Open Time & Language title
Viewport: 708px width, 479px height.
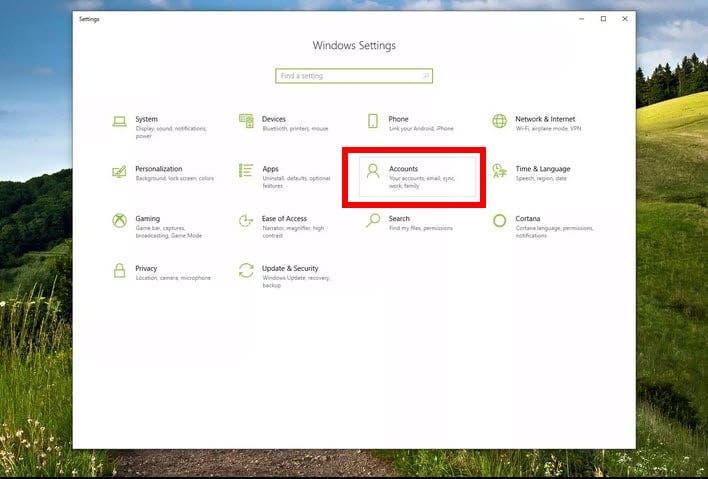tap(543, 169)
